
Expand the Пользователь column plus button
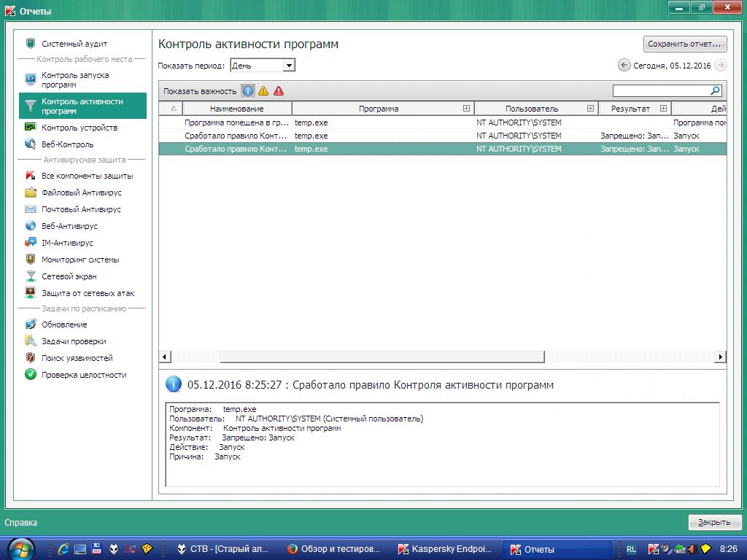coord(590,109)
